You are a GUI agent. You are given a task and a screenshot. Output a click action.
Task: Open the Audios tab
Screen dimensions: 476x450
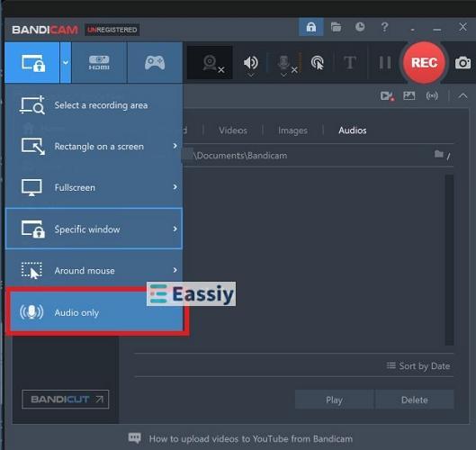353,130
